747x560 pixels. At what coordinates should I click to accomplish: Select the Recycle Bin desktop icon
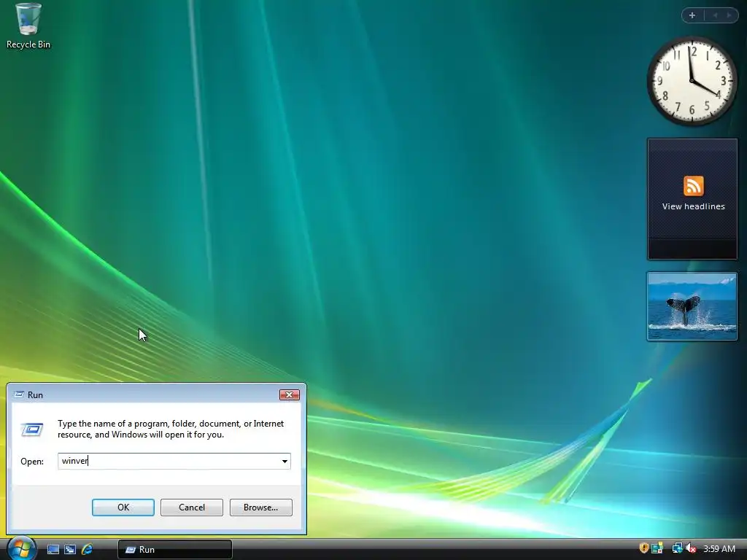click(x=28, y=26)
